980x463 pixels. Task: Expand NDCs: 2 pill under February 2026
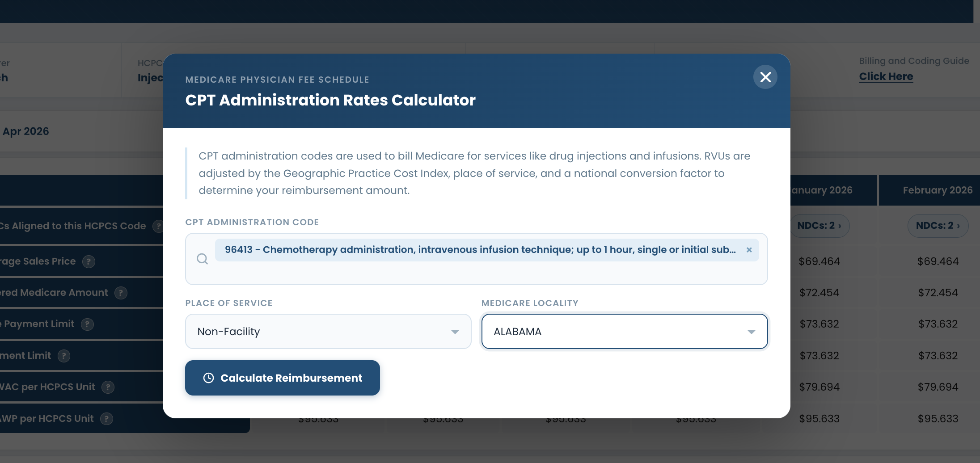coord(938,226)
